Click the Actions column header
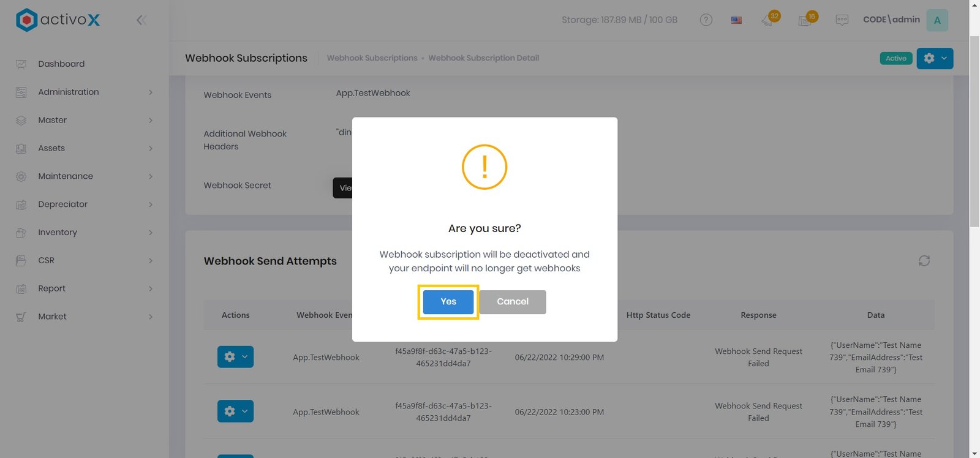This screenshot has height=458, width=980. (x=235, y=315)
